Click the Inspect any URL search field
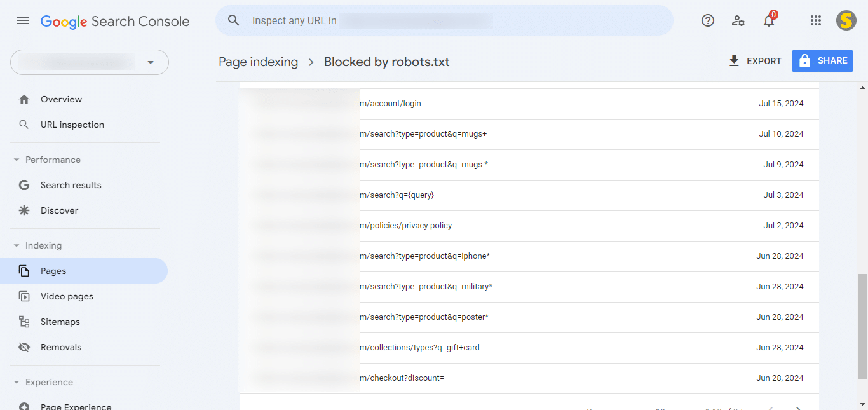 click(444, 20)
